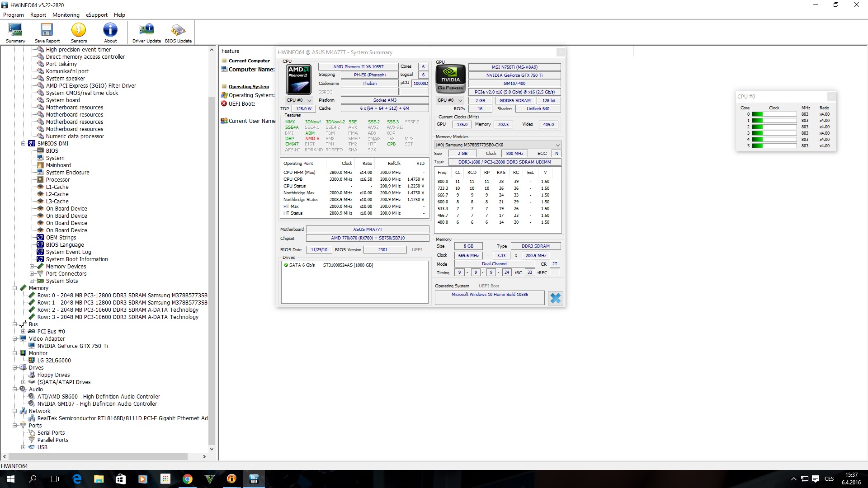Click the HWiNFO taskbar icon
The width and height of the screenshot is (868, 488).
(x=254, y=479)
